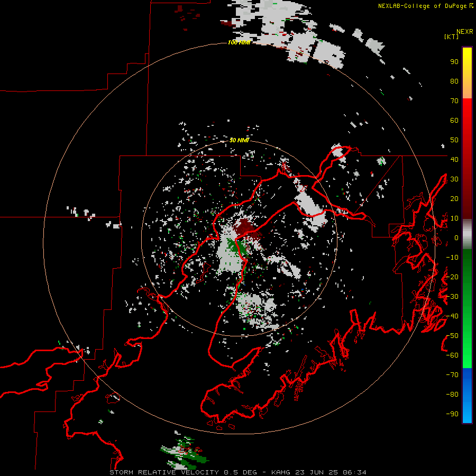Click the positive 70 value on velocity scale

[454, 101]
